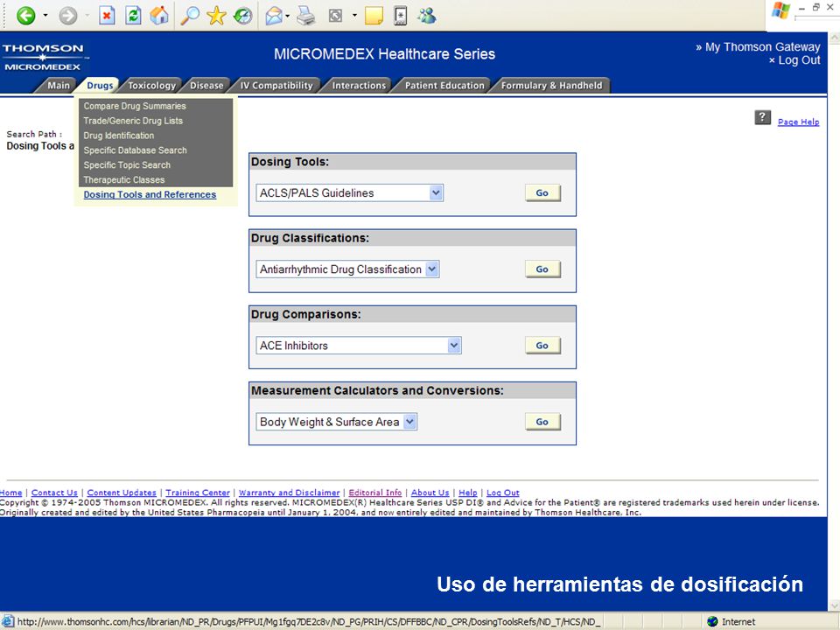The image size is (840, 630).
Task: Switch to the Main tab
Action: tap(59, 86)
